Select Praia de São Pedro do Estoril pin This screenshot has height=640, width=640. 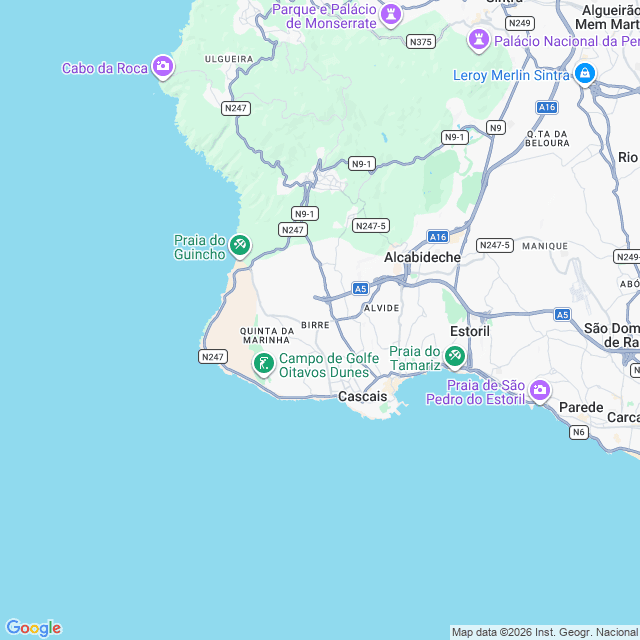click(540, 391)
